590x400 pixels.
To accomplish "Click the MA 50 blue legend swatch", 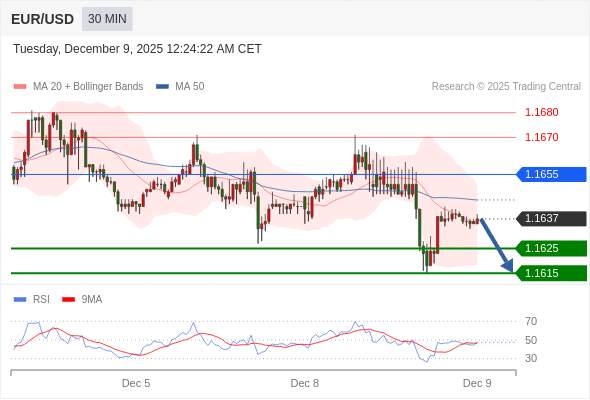I will click(x=162, y=87).
